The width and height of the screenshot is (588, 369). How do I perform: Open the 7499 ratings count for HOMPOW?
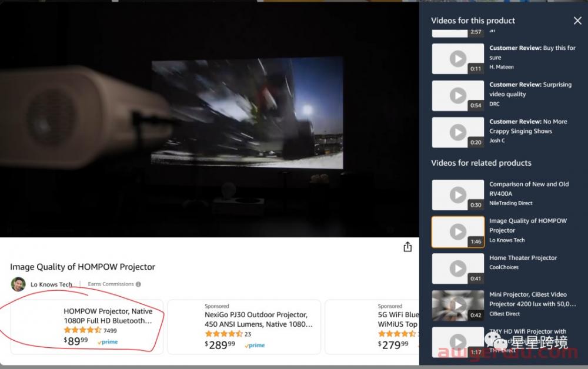pyautogui.click(x=110, y=331)
